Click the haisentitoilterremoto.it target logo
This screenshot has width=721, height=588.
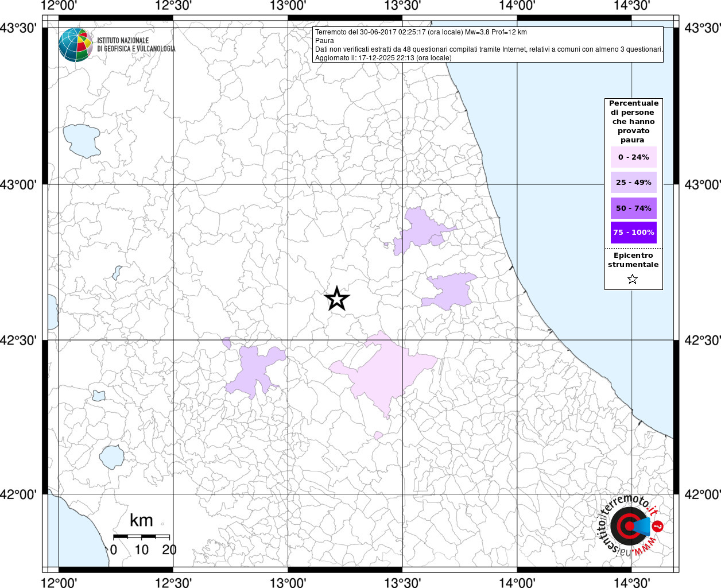[x=630, y=525]
